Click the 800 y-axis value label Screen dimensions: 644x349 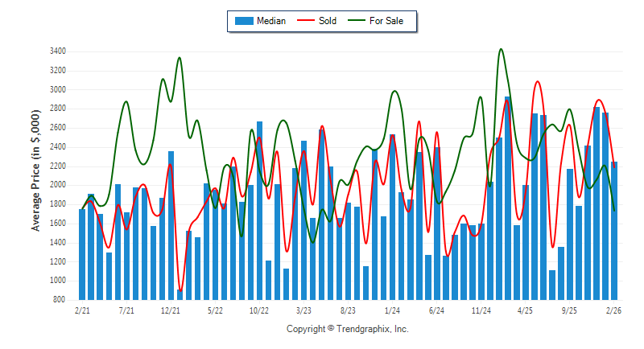tap(59, 300)
